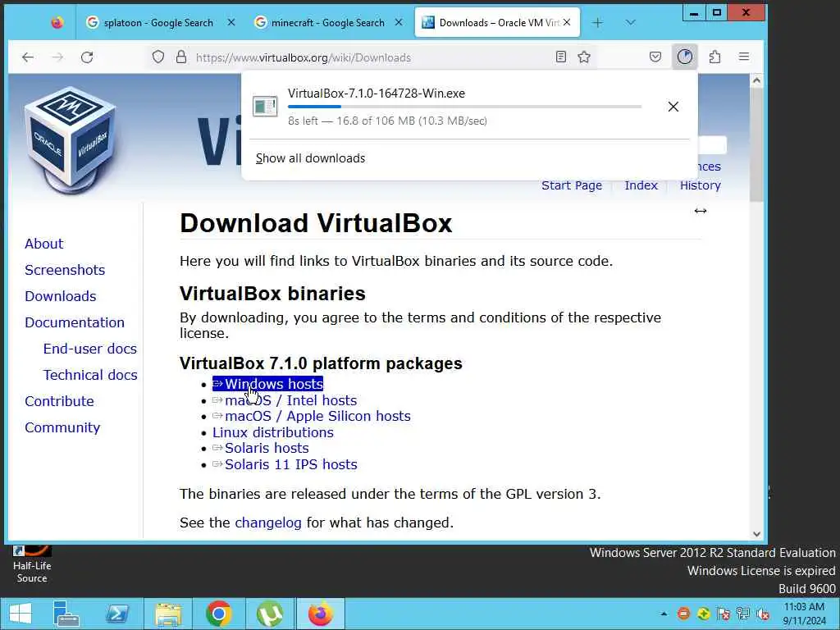Bookmark this page with the star icon

point(584,57)
